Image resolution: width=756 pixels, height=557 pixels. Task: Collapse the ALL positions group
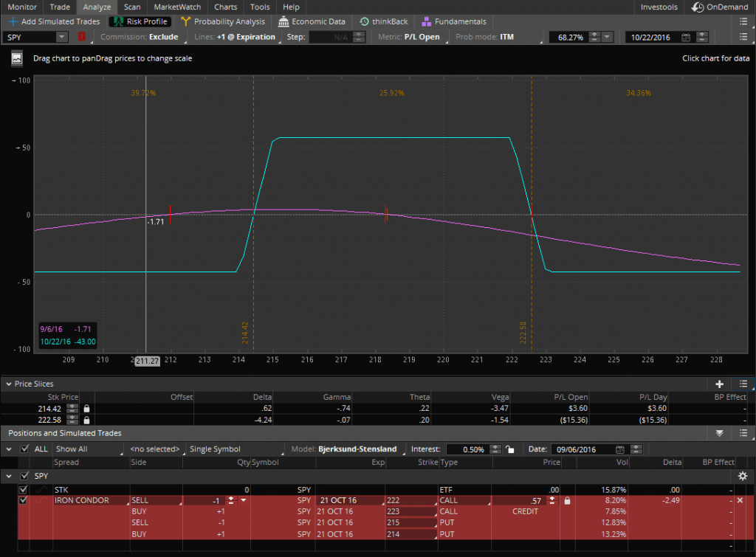pos(9,449)
